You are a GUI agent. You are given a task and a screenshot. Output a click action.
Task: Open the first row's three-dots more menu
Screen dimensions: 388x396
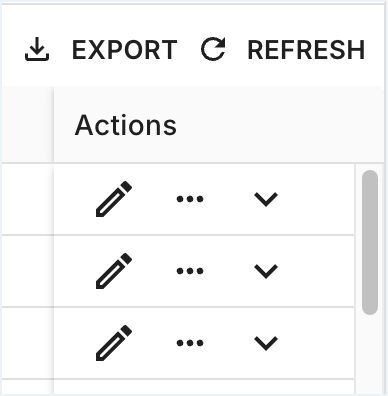tap(190, 199)
